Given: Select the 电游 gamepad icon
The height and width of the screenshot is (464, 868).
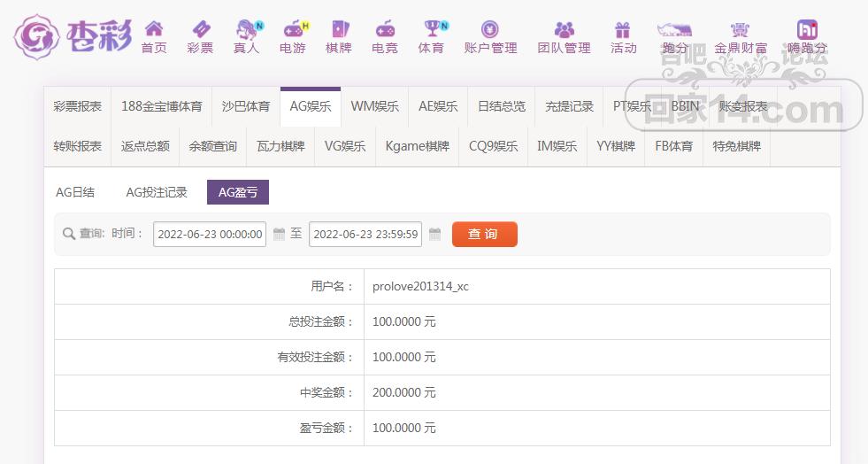Looking at the screenshot, I should (294, 29).
